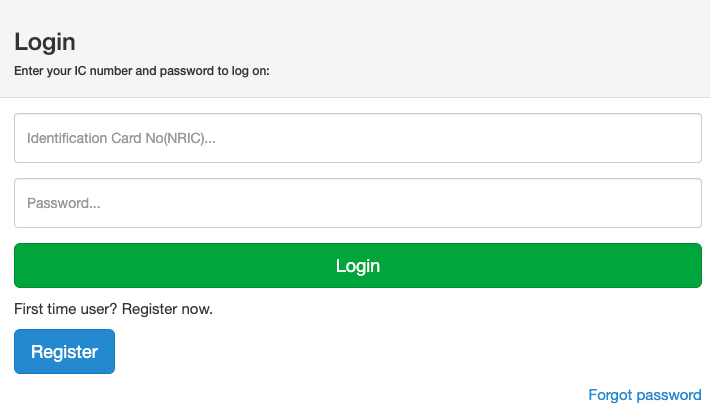Viewport: 710px width, 410px height.
Task: Follow the blue Forgot password text
Action: pos(645,395)
